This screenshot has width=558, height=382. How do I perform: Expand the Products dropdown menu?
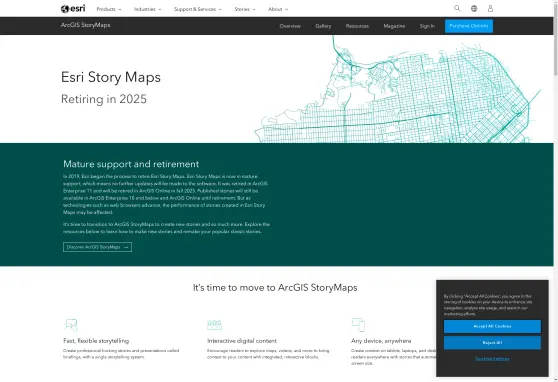coord(109,9)
